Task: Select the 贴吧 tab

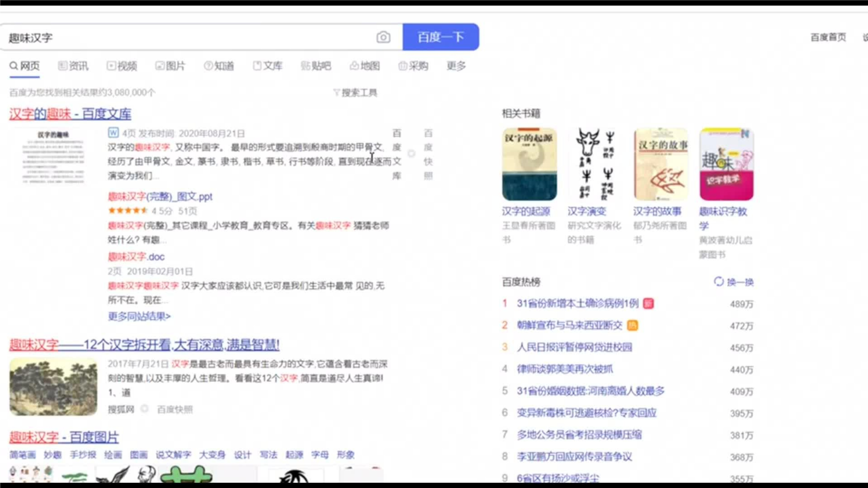Action: (x=316, y=66)
